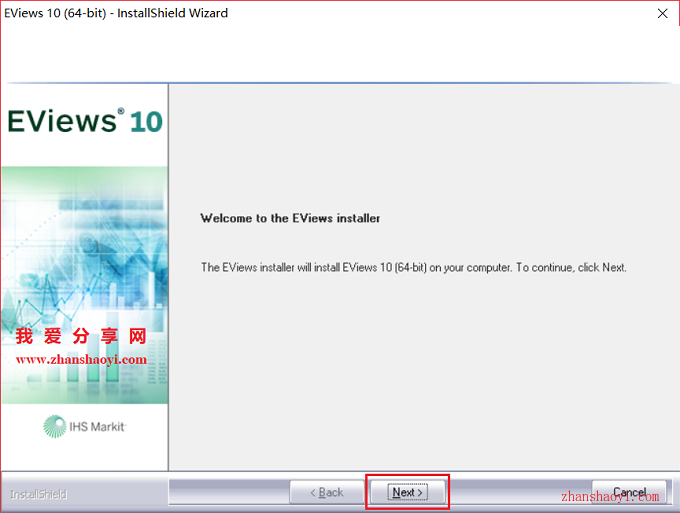Click the Next button to continue installation
Viewport: 680px width, 513px height.
click(408, 492)
